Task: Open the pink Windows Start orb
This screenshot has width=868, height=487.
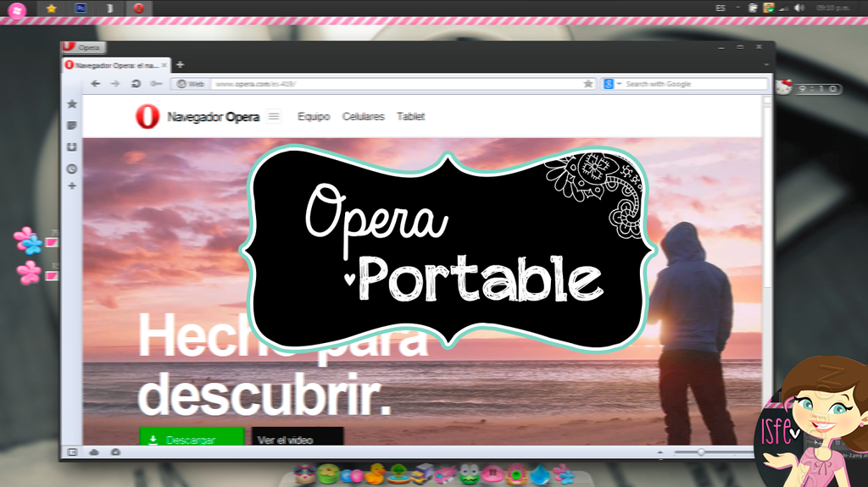Action: point(17,9)
